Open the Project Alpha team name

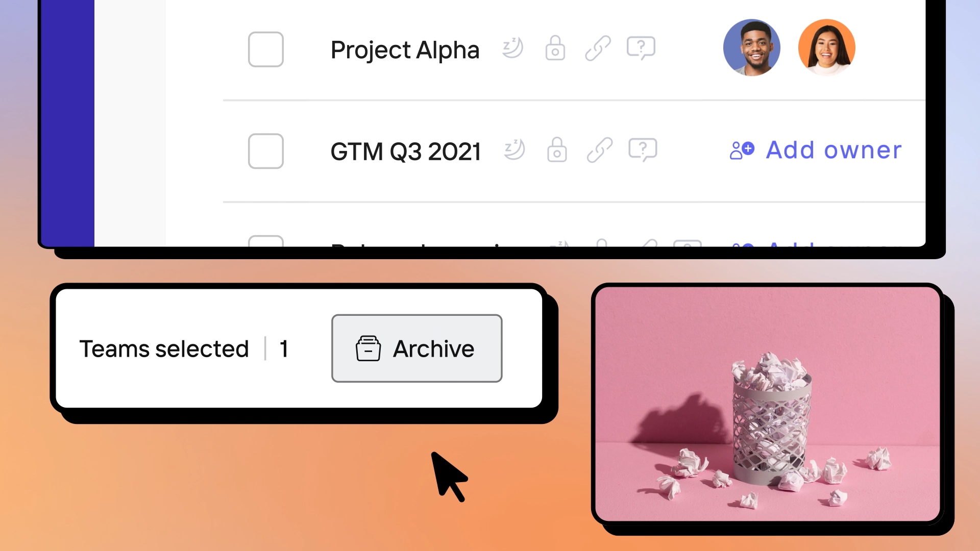click(x=405, y=50)
